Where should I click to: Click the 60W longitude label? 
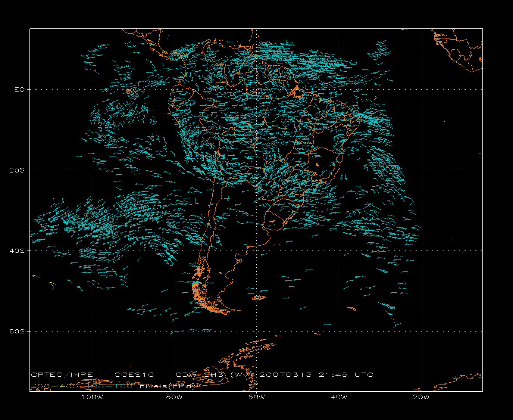pos(257,397)
